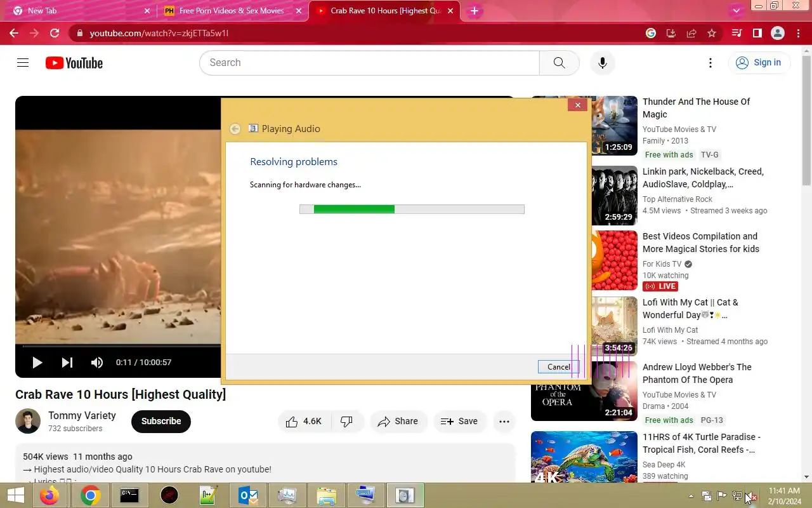Screen dimensions: 812x508
Task: Share the Crab Rave video
Action: pyautogui.click(x=398, y=421)
